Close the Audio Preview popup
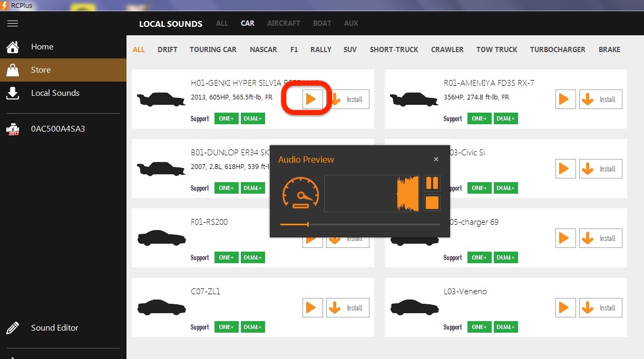The width and height of the screenshot is (644, 359). (436, 159)
